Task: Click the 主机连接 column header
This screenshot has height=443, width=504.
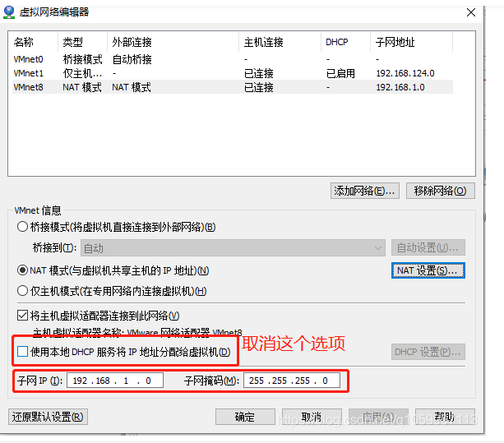Action: tap(280, 42)
